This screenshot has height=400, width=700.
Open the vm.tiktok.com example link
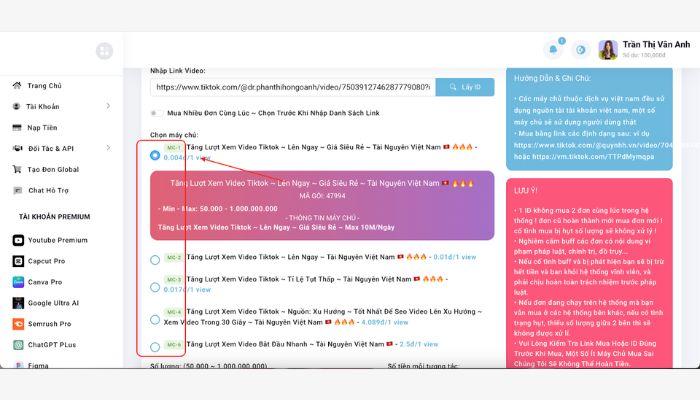point(593,157)
